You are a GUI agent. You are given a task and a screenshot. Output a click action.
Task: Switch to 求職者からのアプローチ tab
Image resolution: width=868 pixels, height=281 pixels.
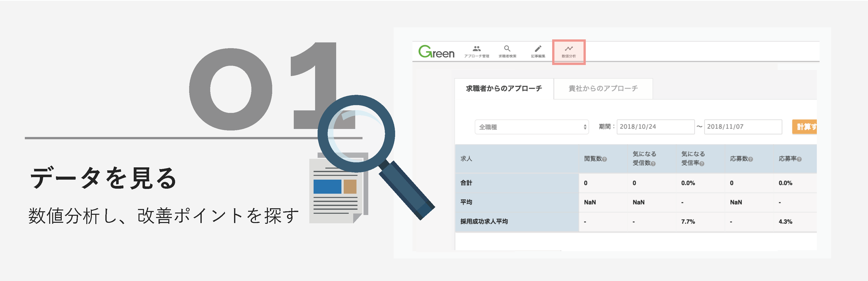pos(504,89)
